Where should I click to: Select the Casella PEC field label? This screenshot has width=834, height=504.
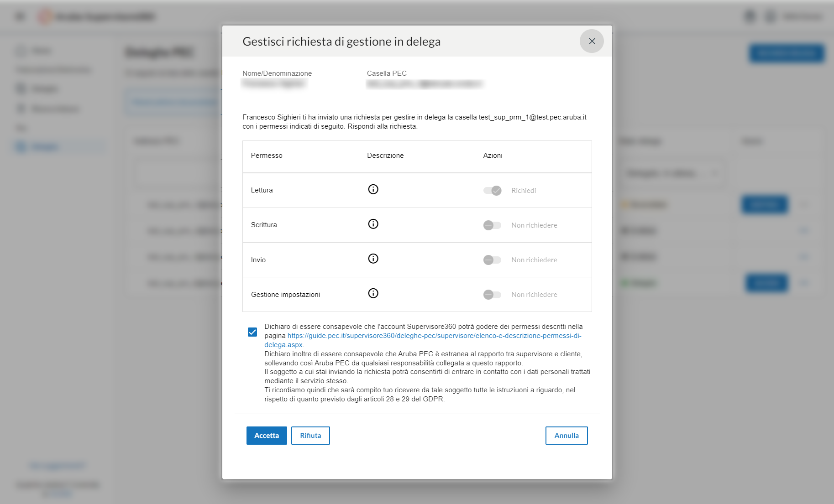click(x=387, y=73)
